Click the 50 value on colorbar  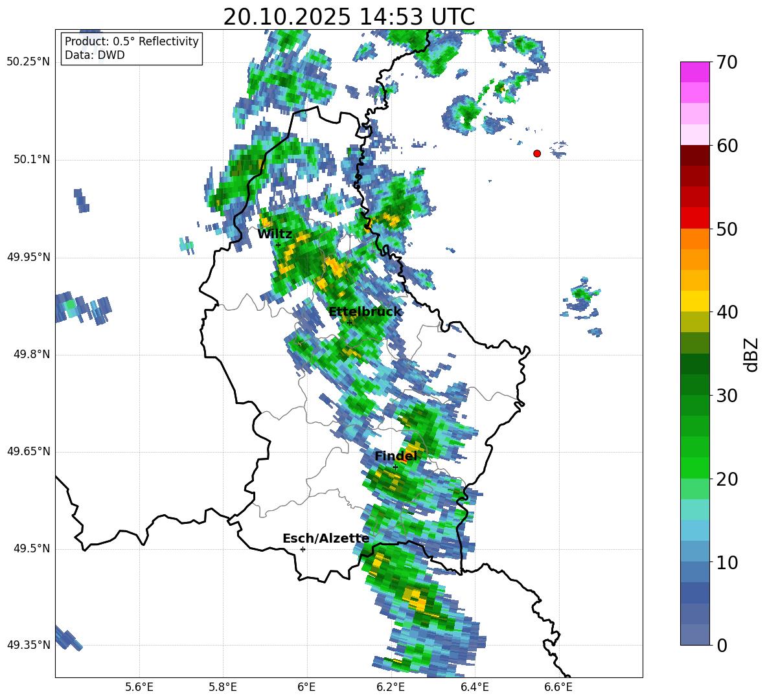pos(727,229)
